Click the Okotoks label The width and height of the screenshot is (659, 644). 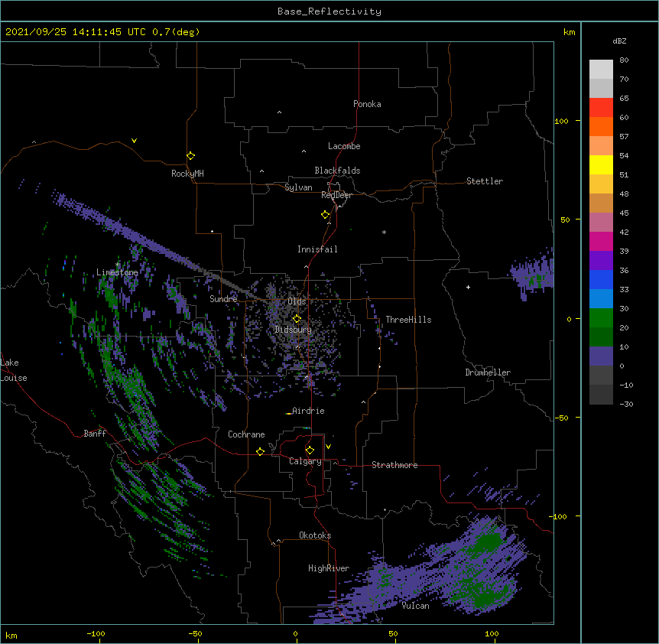coord(315,535)
